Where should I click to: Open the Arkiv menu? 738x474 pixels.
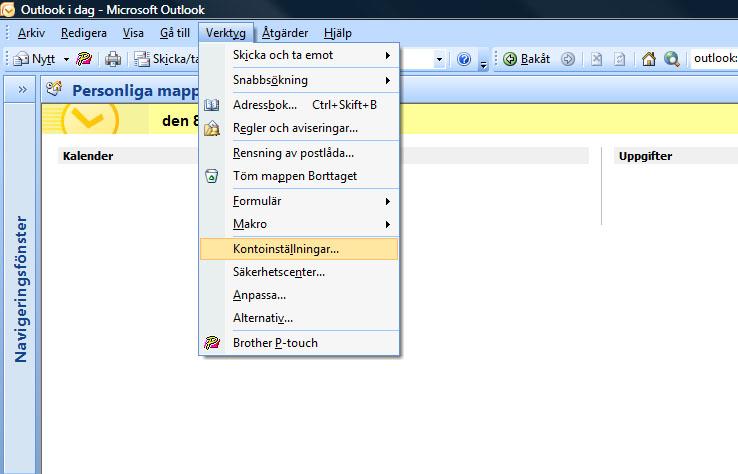point(31,33)
